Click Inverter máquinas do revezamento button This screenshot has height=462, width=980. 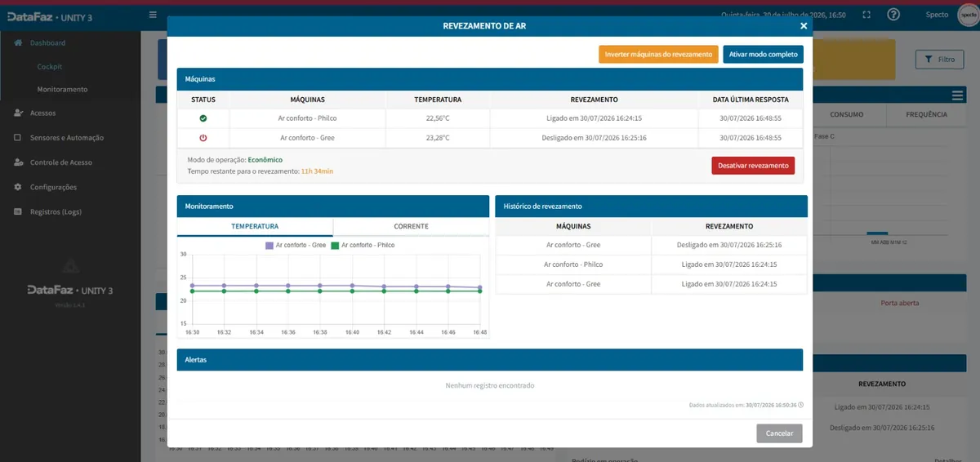point(658,54)
